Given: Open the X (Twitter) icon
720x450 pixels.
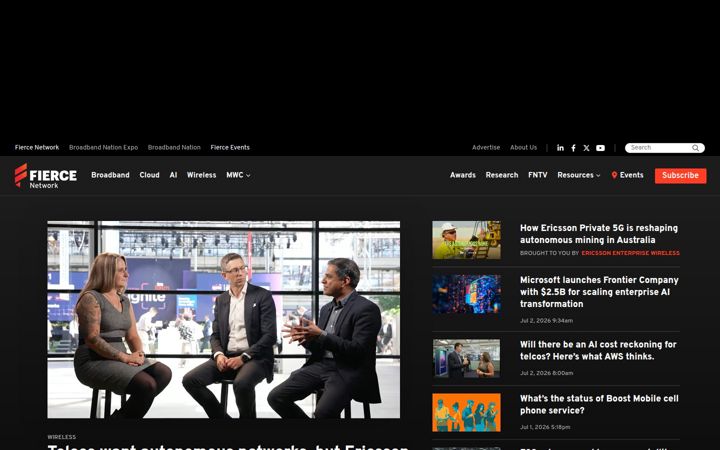Looking at the screenshot, I should point(586,148).
